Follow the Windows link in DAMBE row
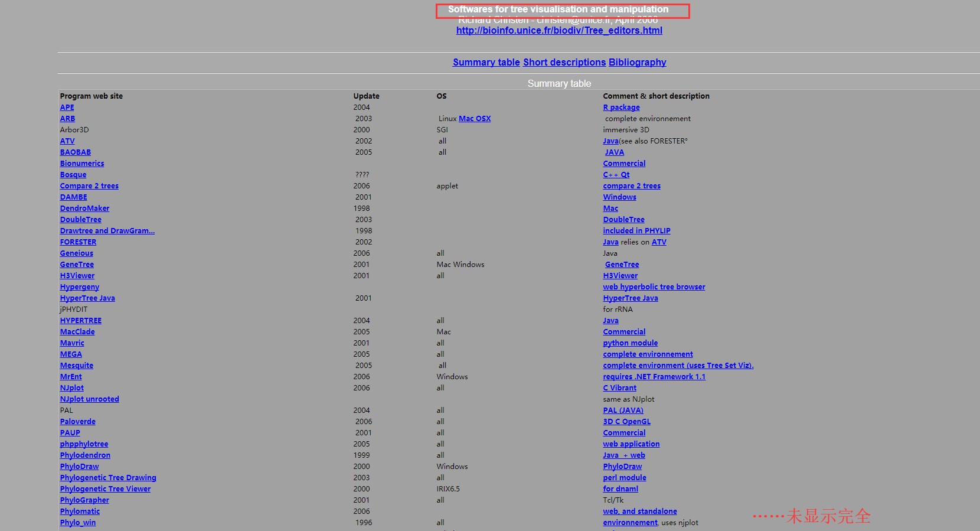This screenshot has height=531, width=980. click(x=619, y=197)
